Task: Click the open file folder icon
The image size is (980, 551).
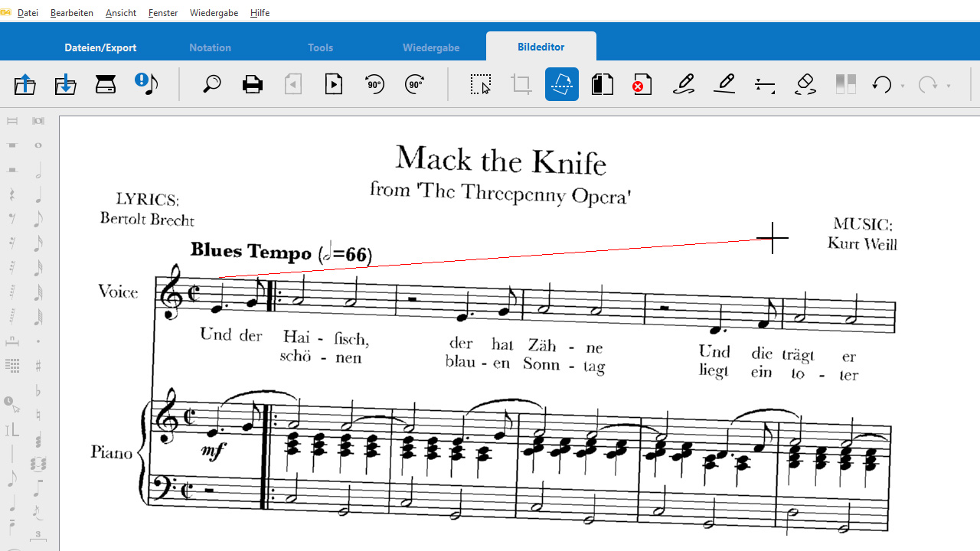Action: click(25, 84)
